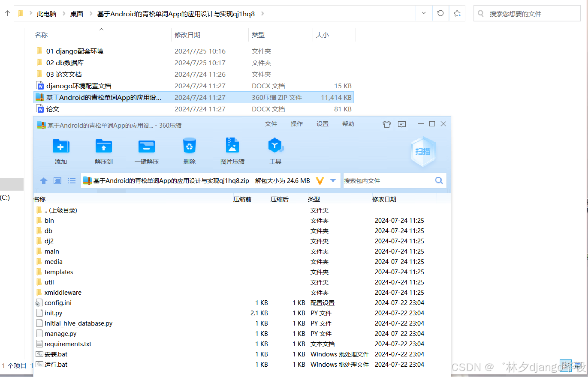Click the 搜索您想要的文件 search field

(x=527, y=14)
